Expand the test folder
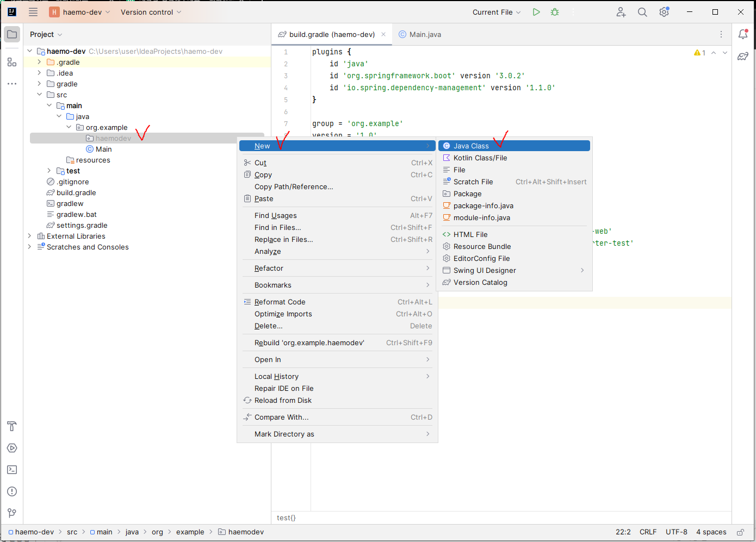Viewport: 756px width, 542px height. coord(49,171)
